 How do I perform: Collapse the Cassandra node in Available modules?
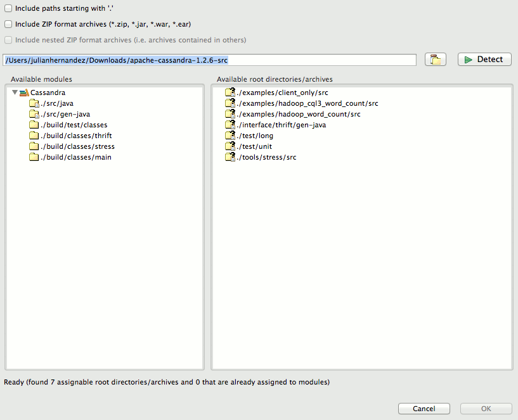pos(15,92)
